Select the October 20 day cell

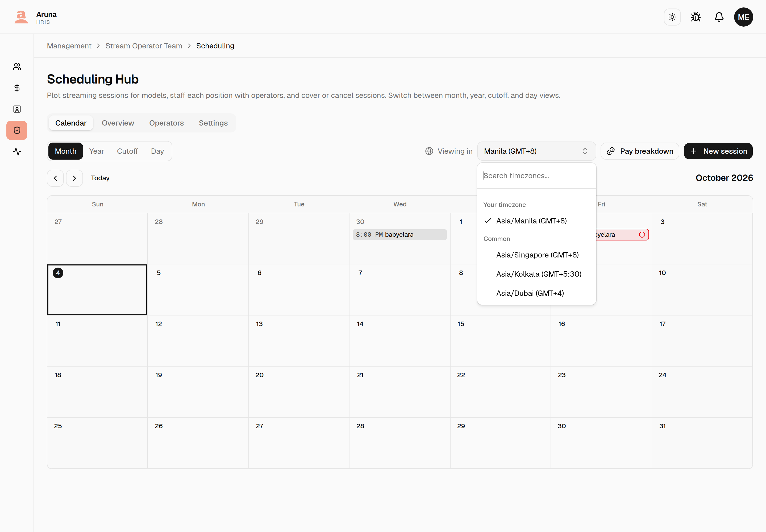pyautogui.click(x=299, y=392)
